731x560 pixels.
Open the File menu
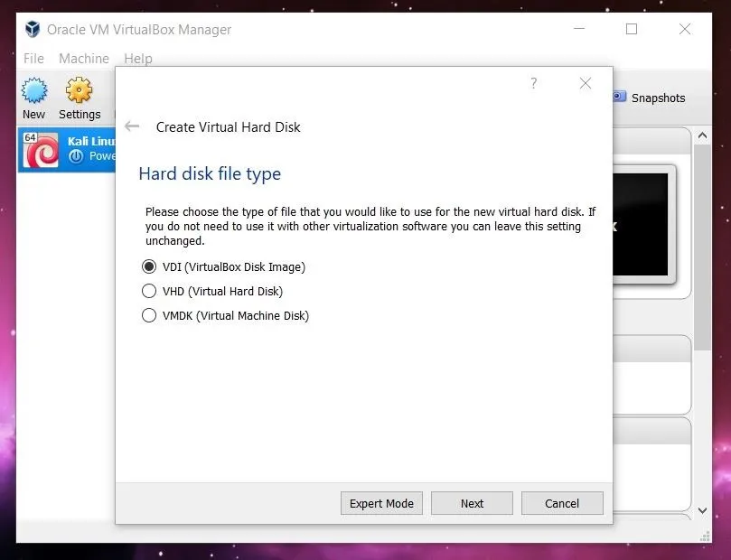coord(33,58)
